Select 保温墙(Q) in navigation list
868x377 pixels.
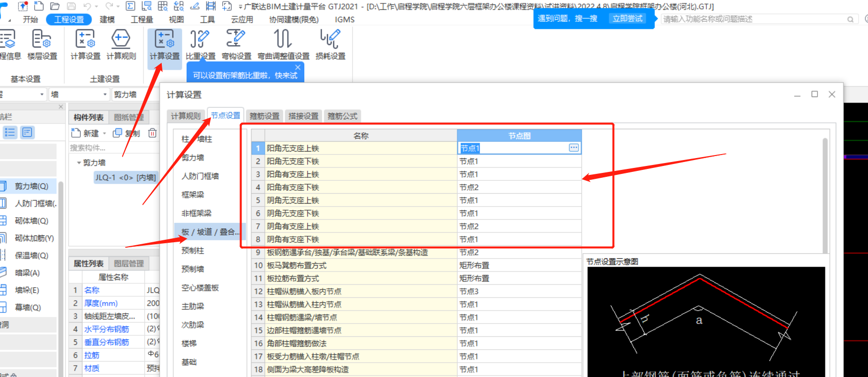tap(32, 256)
